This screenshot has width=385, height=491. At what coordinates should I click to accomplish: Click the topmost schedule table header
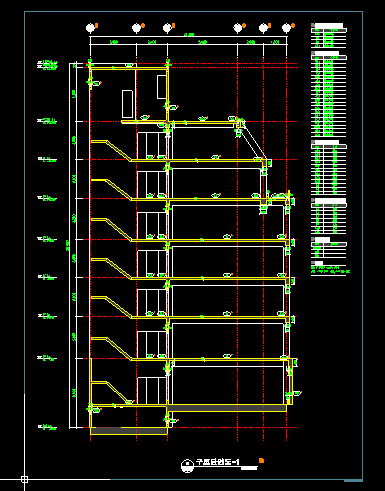click(329, 25)
